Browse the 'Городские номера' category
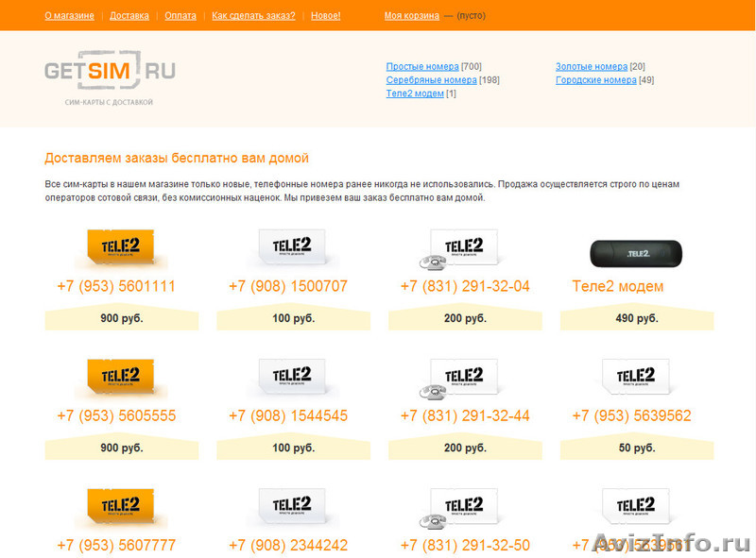 596,80
